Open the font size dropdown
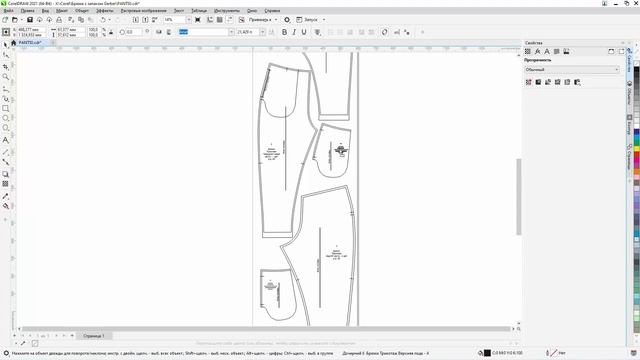The width and height of the screenshot is (640, 360). tap(262, 32)
